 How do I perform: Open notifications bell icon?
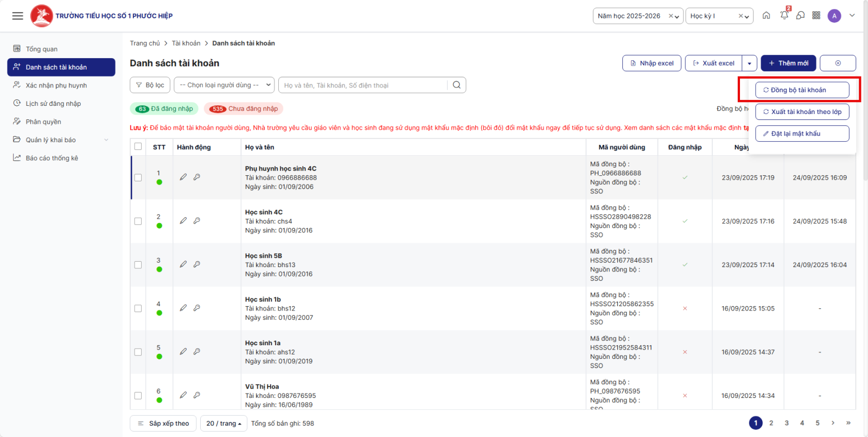[784, 16]
